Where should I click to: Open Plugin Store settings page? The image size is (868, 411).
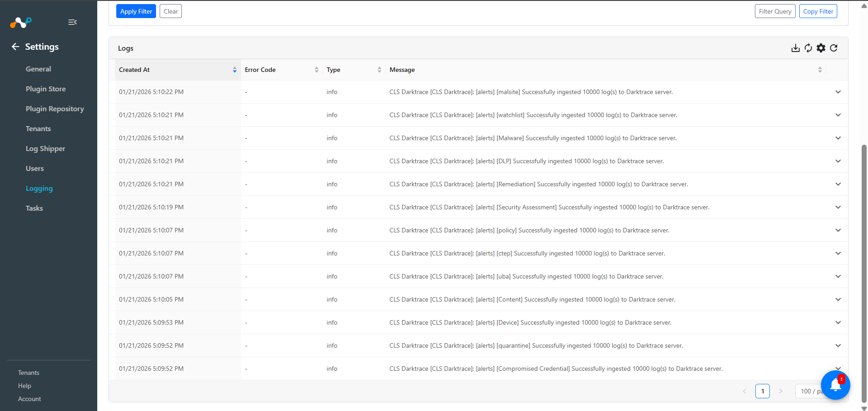point(46,89)
